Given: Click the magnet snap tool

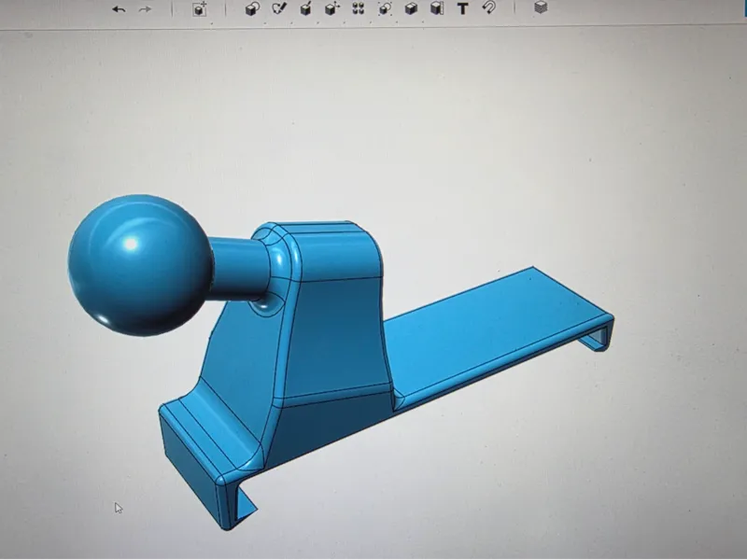Looking at the screenshot, I should (488, 7).
